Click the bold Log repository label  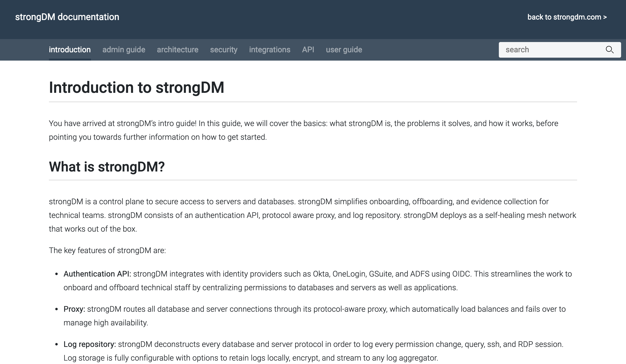click(x=90, y=344)
